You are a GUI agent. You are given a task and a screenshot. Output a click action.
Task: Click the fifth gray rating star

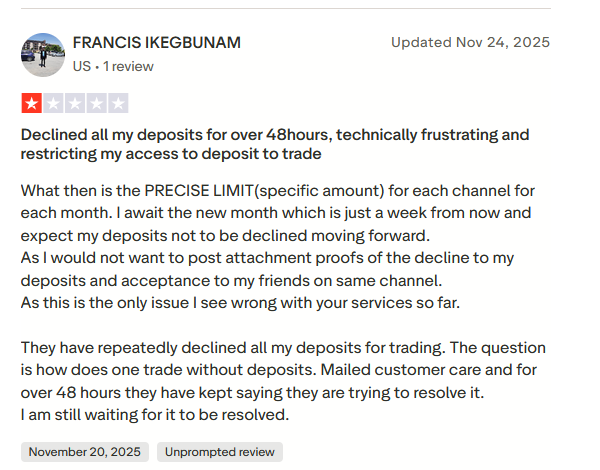click(118, 103)
